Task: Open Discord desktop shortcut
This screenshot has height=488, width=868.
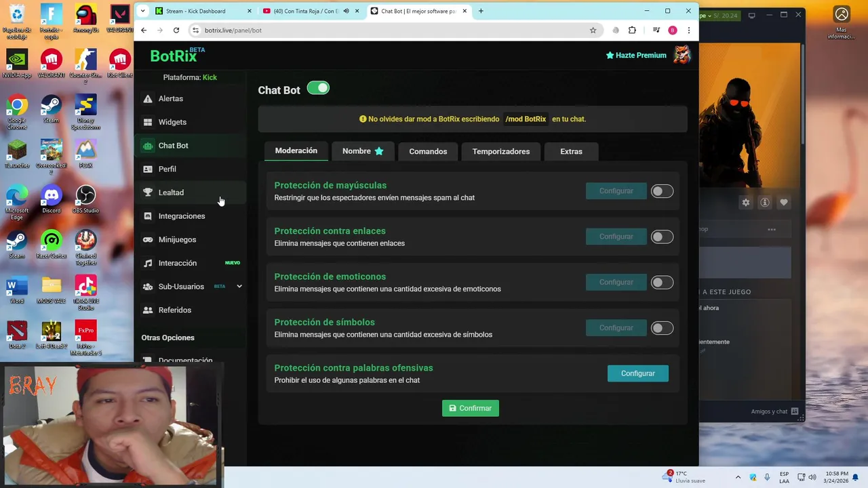Action: (52, 199)
